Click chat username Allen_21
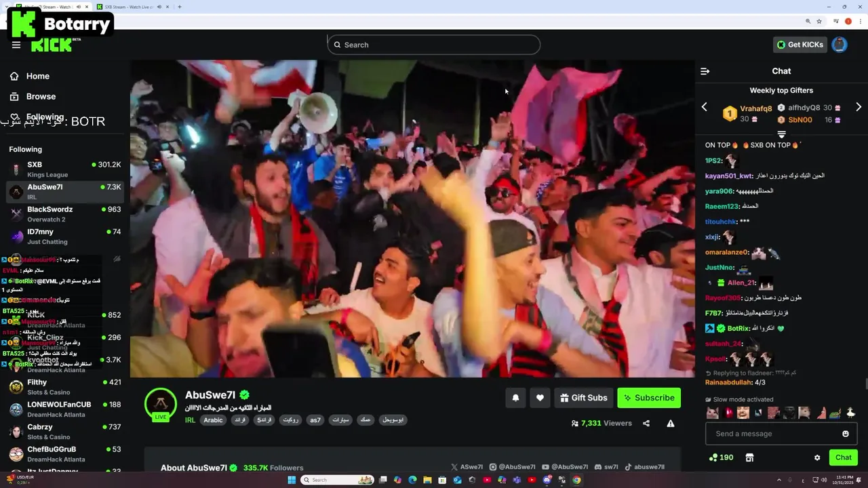This screenshot has width=868, height=488. [741, 283]
